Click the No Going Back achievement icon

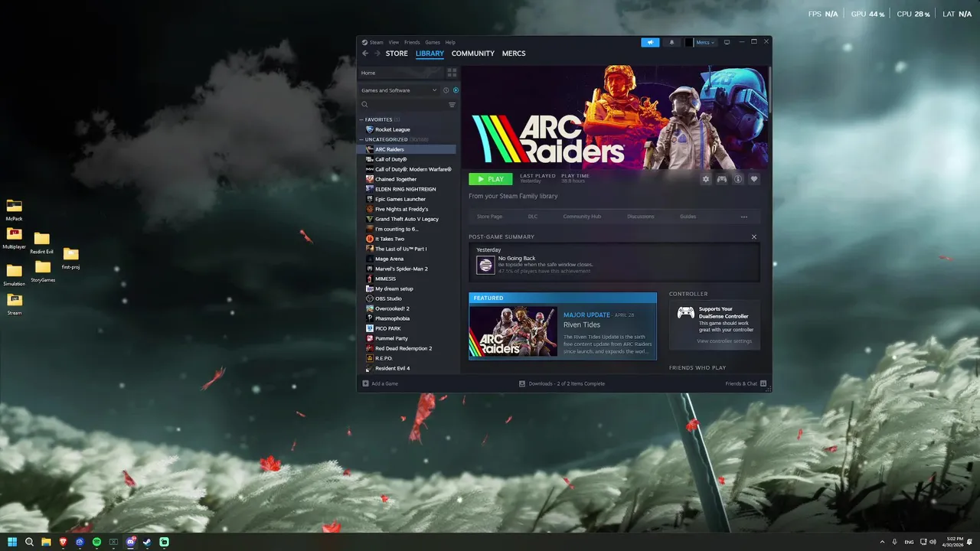[x=485, y=265]
